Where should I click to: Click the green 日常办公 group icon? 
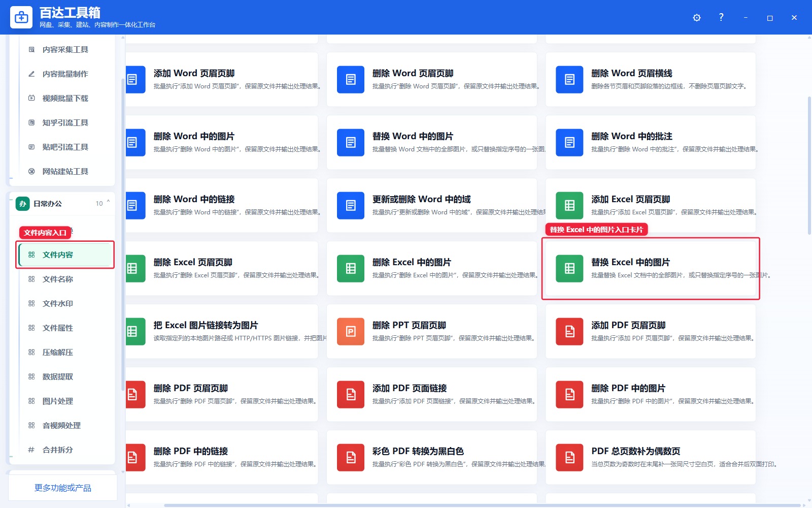(x=22, y=204)
